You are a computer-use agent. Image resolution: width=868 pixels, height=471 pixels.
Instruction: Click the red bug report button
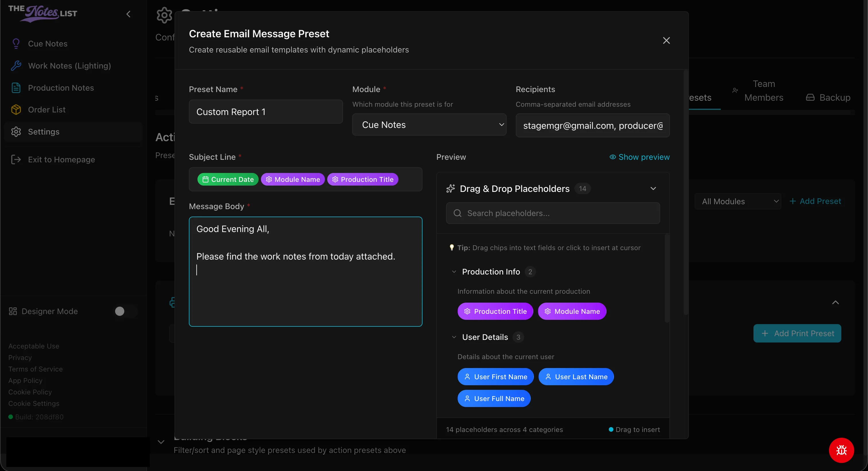(x=841, y=450)
